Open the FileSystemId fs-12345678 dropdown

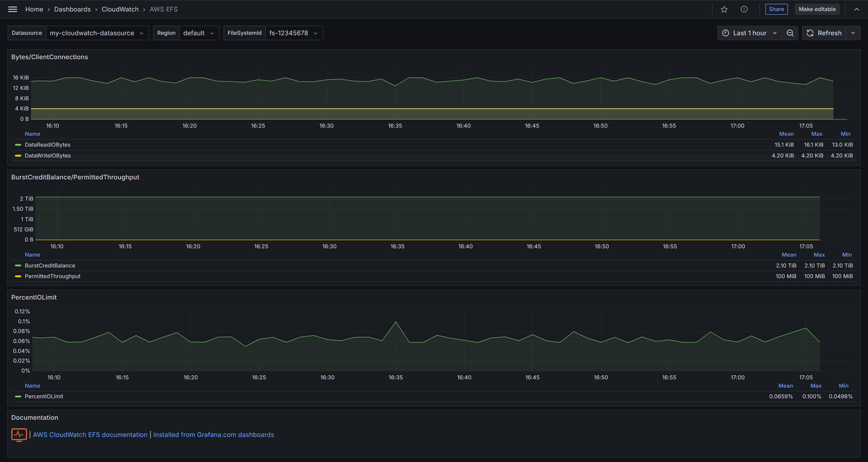point(293,33)
